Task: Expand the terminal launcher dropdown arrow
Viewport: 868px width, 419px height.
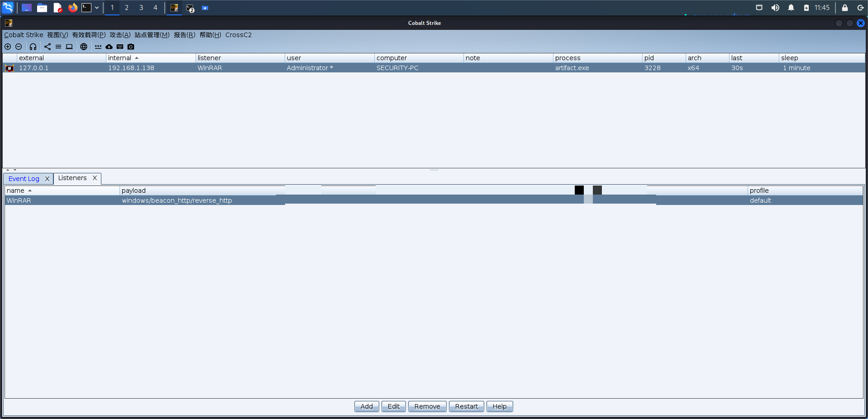Action: coord(97,8)
